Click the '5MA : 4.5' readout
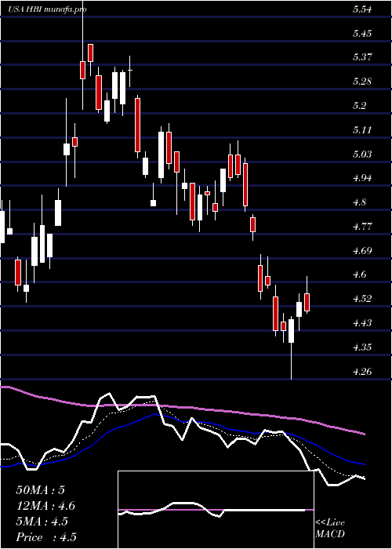392x549 pixels. coord(42,522)
